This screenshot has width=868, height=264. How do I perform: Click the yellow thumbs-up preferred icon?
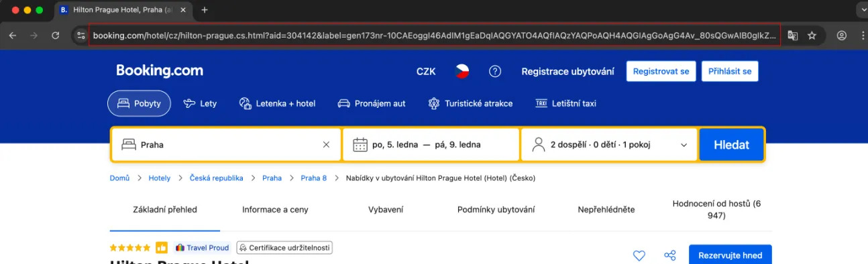pos(162,248)
